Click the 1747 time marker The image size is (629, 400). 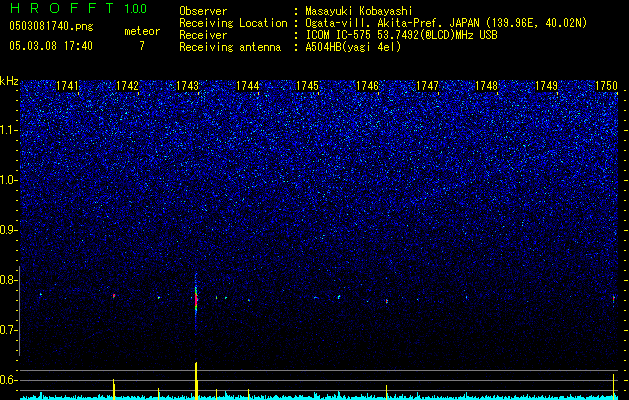[x=427, y=86]
